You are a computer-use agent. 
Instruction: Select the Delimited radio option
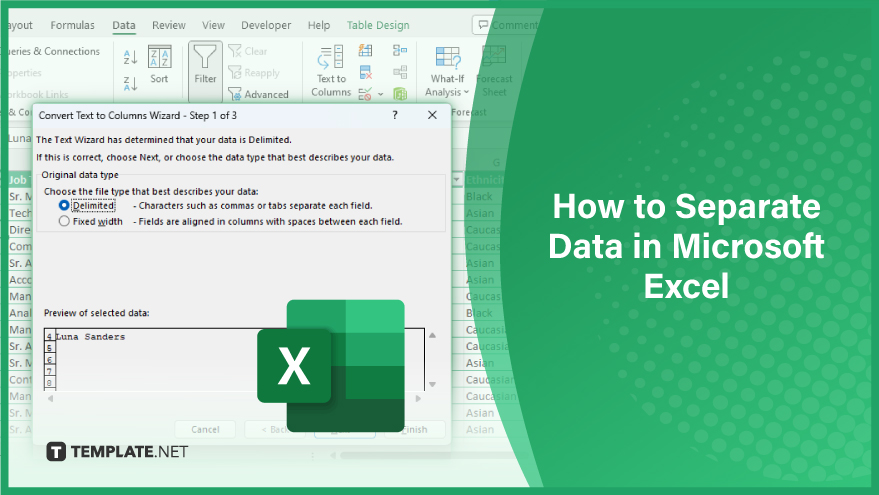pos(64,206)
